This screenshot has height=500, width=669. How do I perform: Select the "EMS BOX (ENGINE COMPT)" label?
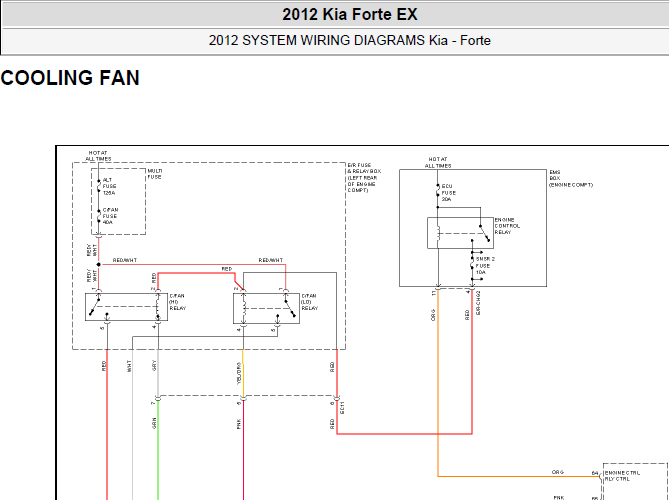pos(570,178)
